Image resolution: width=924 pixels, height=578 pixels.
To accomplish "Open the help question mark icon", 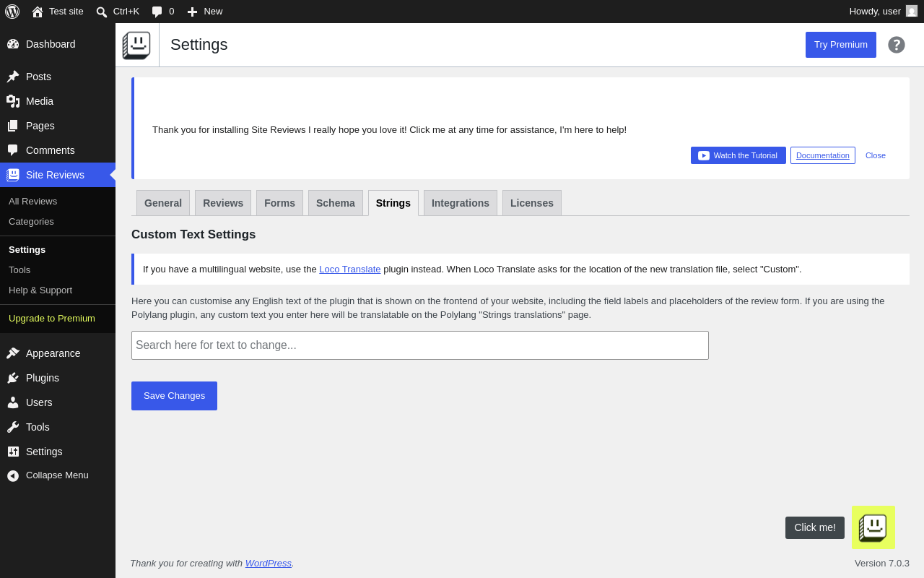I will coord(897,45).
